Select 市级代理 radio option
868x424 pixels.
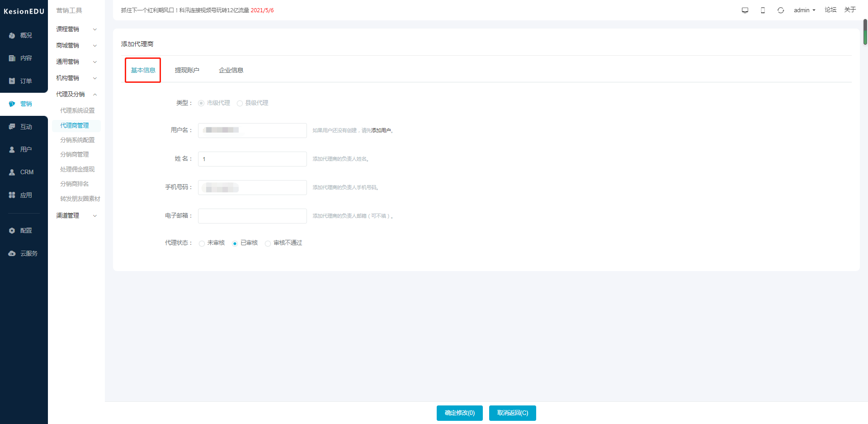click(x=201, y=103)
